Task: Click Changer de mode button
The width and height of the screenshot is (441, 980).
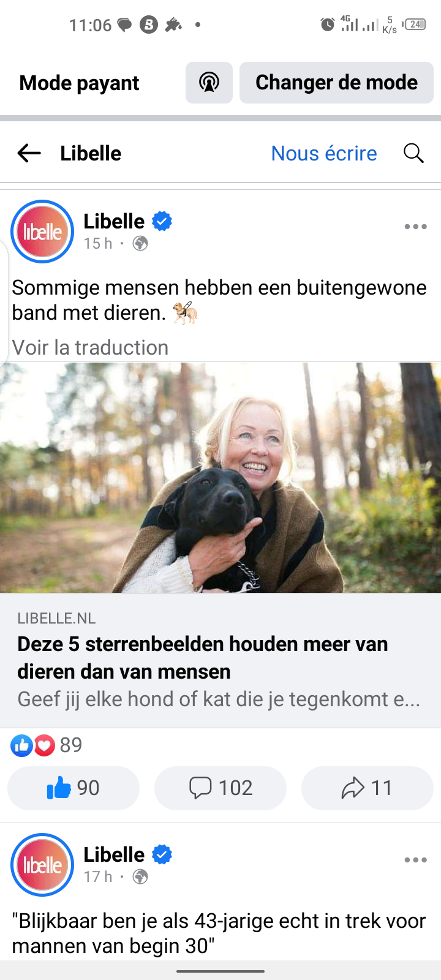Action: point(336,83)
